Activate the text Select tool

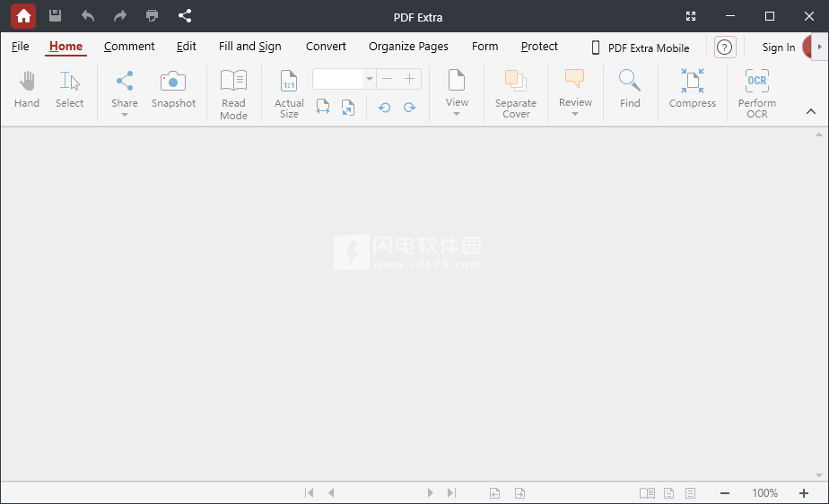pos(69,90)
